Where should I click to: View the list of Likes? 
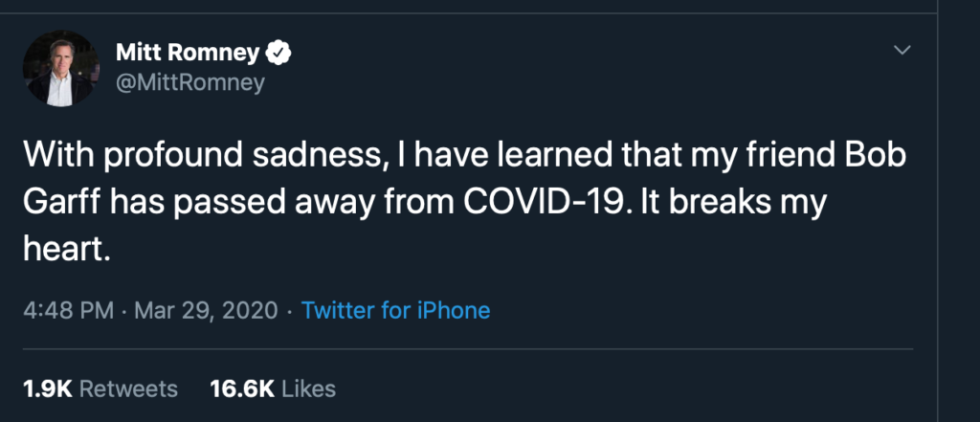coord(308,388)
